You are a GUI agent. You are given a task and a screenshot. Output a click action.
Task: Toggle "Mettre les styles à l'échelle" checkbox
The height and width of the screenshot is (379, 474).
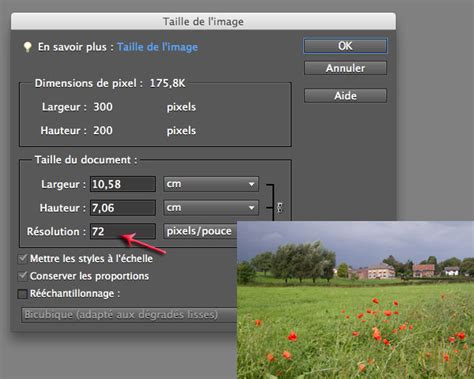click(23, 259)
